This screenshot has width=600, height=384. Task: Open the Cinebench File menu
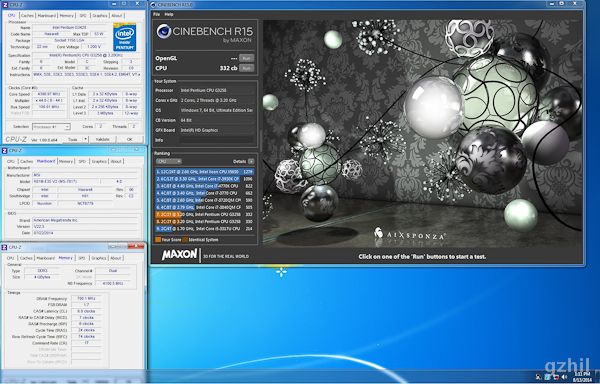(157, 14)
